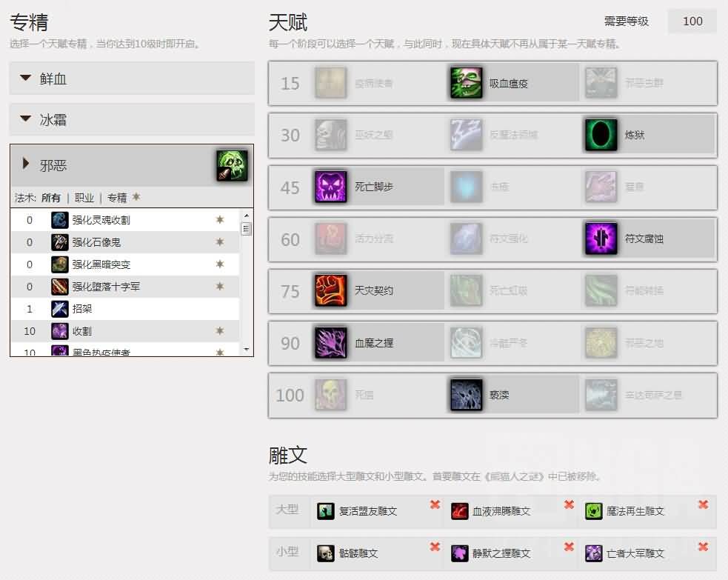The width and height of the screenshot is (728, 580).
Task: Open the 静默之握雕文 glyph icon
Action: (x=460, y=553)
